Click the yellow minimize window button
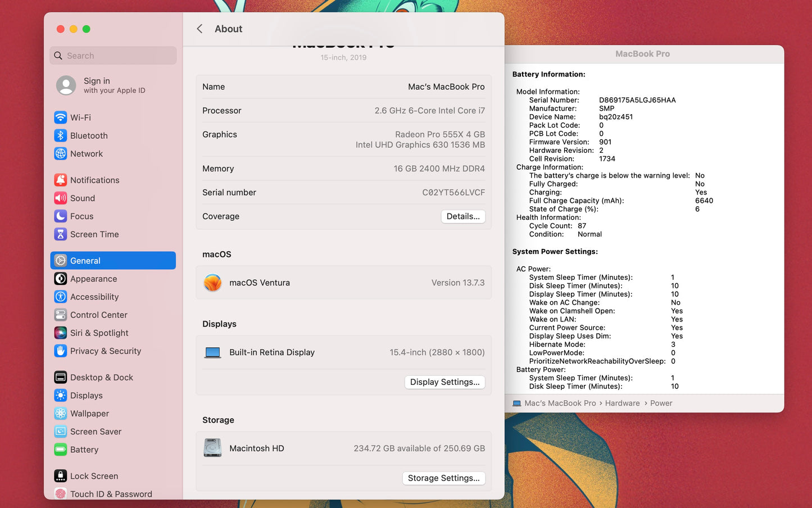Viewport: 812px width, 508px height. 73,29
